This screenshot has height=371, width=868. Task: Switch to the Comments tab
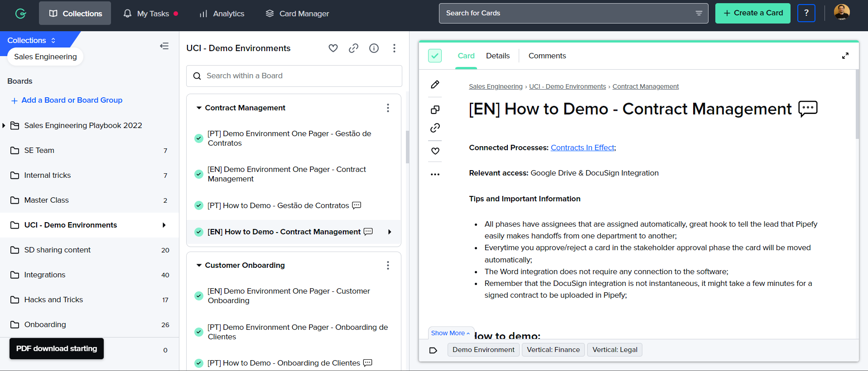(x=547, y=56)
